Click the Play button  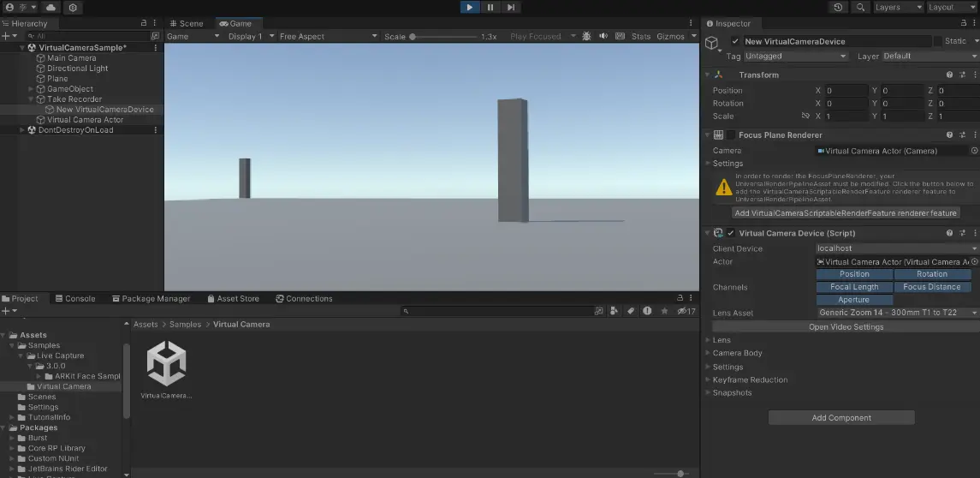tap(469, 8)
